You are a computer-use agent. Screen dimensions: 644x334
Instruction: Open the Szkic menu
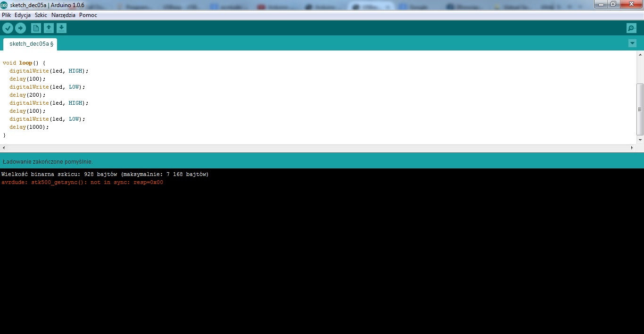click(41, 15)
